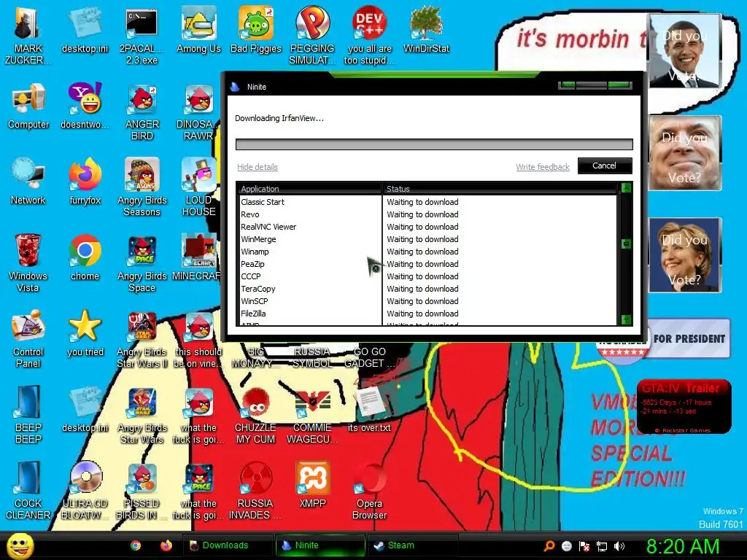Open the its over.txt file icon

coord(369,408)
